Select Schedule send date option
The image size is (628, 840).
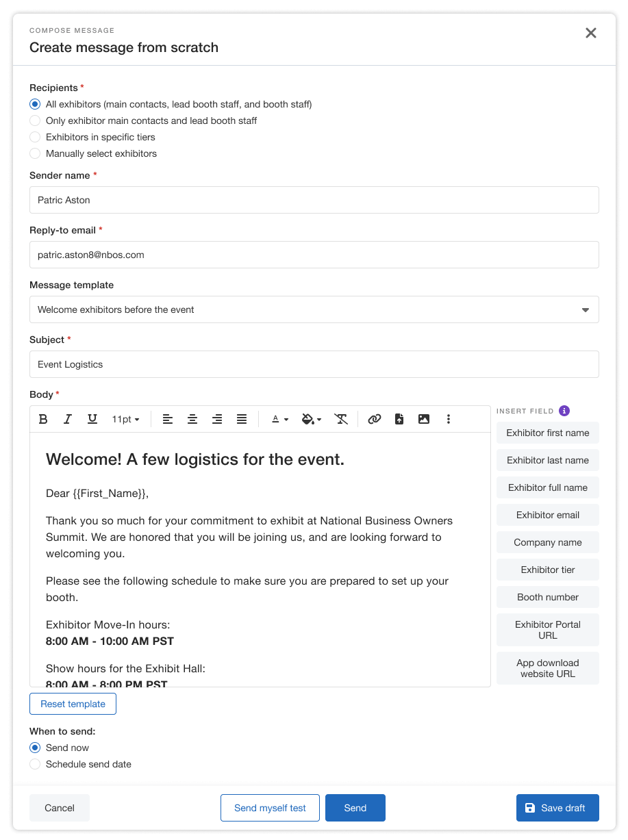pyautogui.click(x=35, y=764)
